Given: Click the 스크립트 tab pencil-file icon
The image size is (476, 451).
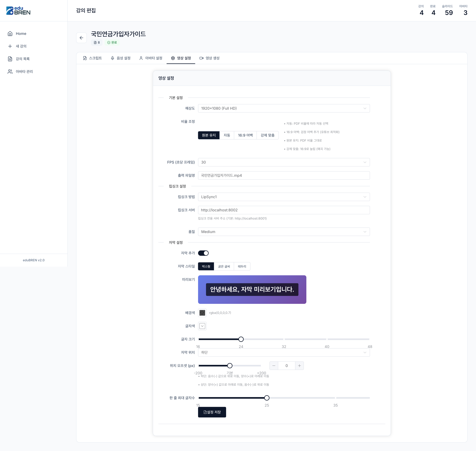Looking at the screenshot, I should point(85,58).
